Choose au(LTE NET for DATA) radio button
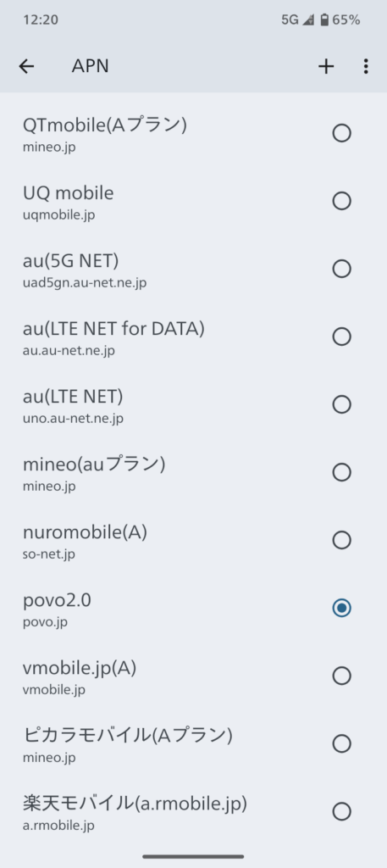Image resolution: width=387 pixels, height=868 pixels. point(341,337)
